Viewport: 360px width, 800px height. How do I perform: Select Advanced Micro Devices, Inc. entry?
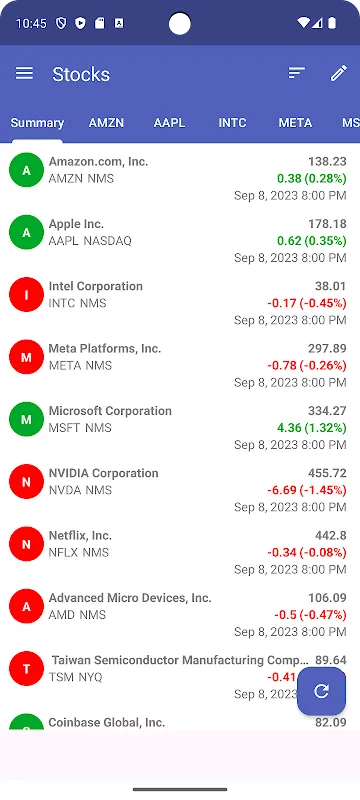tap(180, 614)
